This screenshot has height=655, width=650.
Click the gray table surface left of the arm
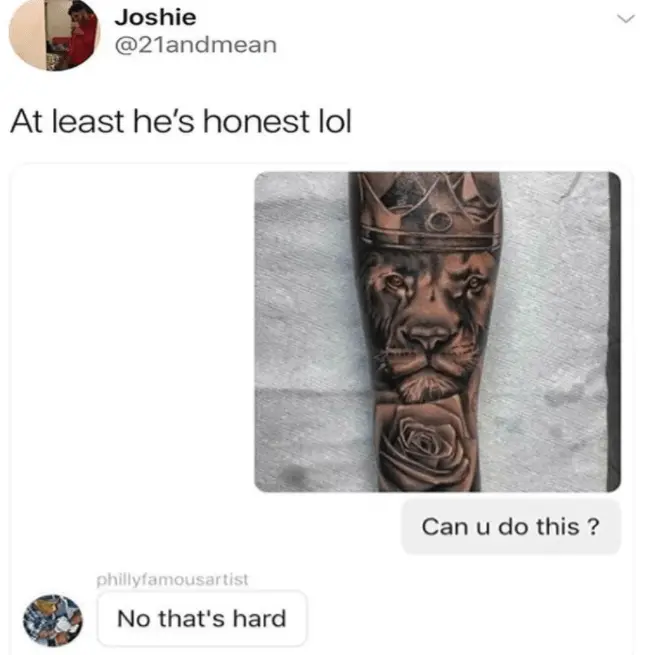[x=303, y=332]
